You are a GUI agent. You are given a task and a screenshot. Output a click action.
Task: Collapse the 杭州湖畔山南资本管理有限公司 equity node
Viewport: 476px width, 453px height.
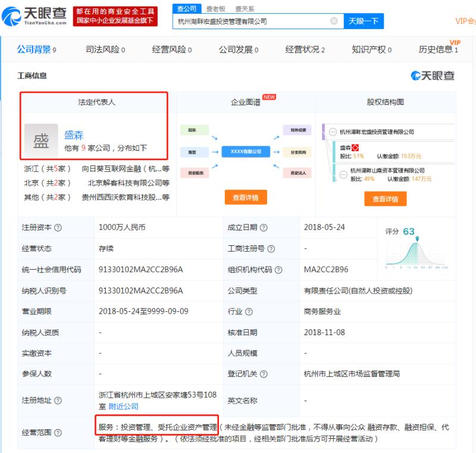coord(343,174)
